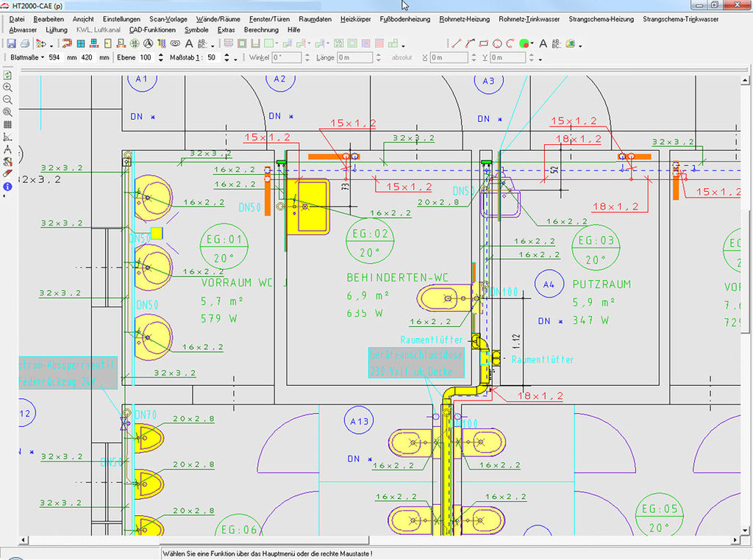Toggle the absolut coordinate mode
This screenshot has width=753, height=560.
pos(402,57)
